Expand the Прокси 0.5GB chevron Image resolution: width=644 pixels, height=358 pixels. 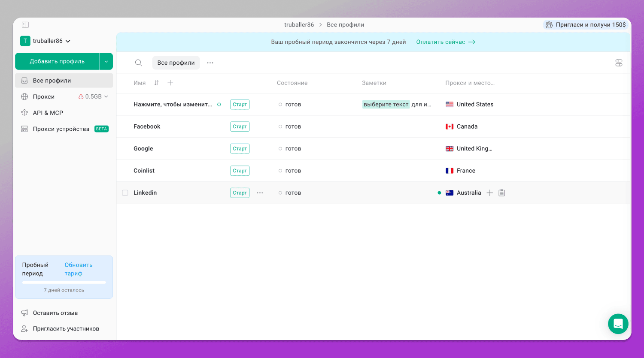pyautogui.click(x=106, y=96)
